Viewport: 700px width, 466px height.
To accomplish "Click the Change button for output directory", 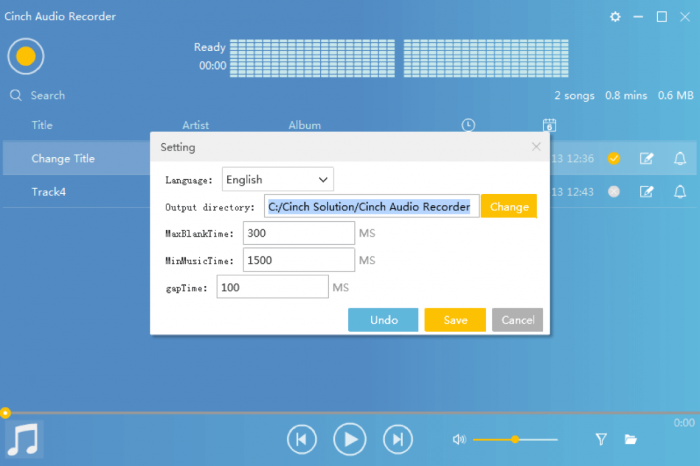I will (x=509, y=207).
